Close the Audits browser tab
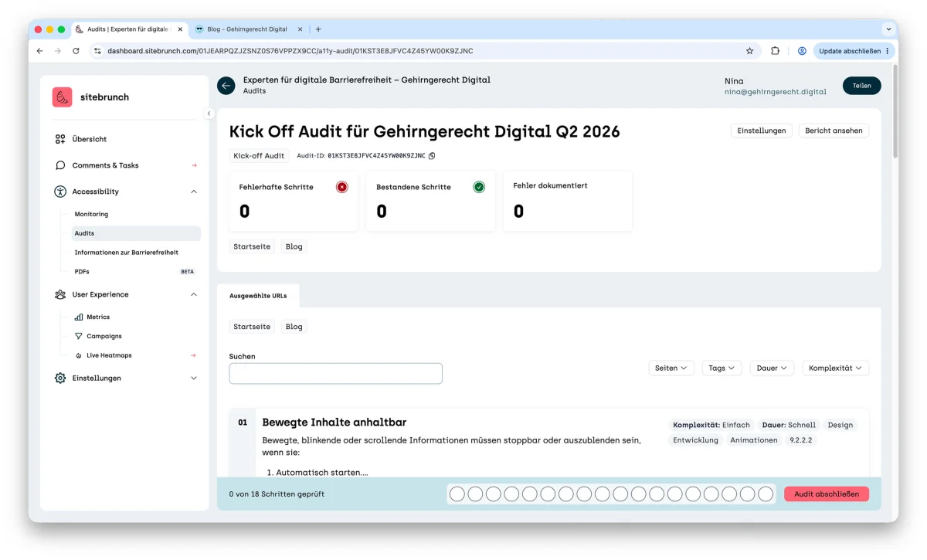 click(181, 29)
